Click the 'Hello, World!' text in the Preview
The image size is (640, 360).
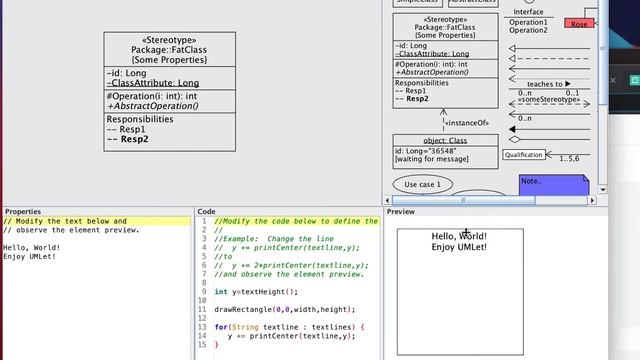tap(459, 236)
